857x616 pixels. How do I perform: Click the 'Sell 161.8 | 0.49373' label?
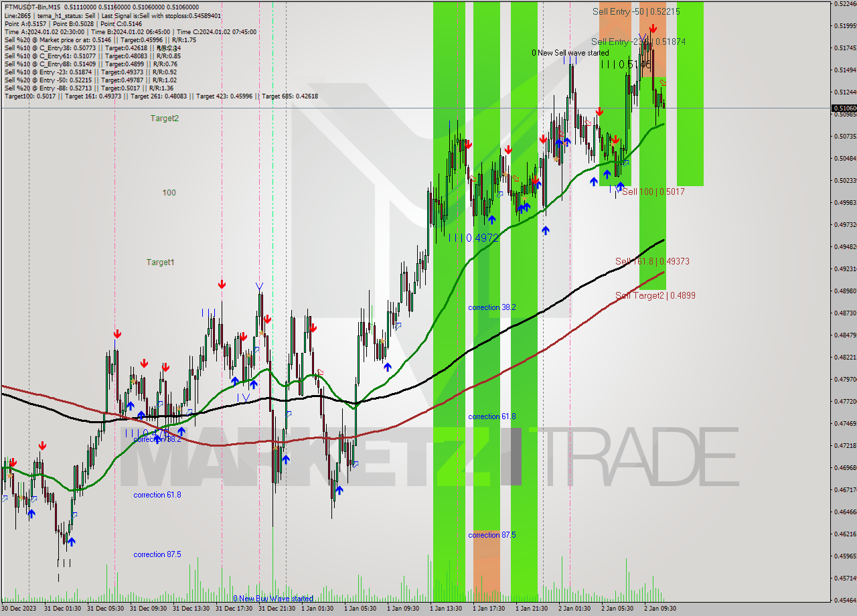653,261
